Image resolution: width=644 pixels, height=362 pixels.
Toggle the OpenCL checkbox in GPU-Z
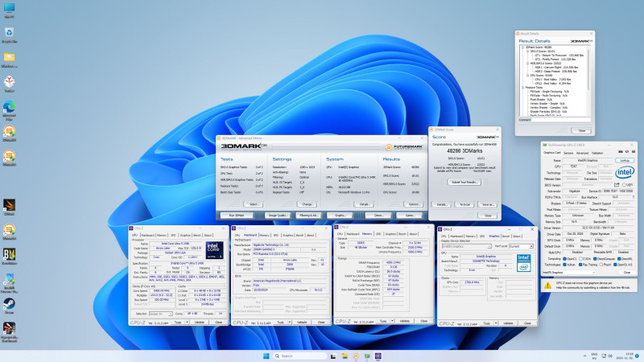[565, 259]
